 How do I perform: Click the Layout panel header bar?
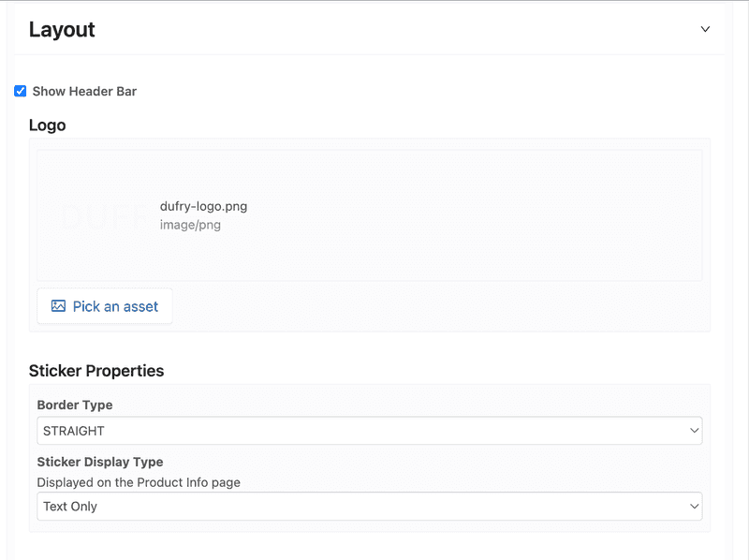pyautogui.click(x=374, y=29)
